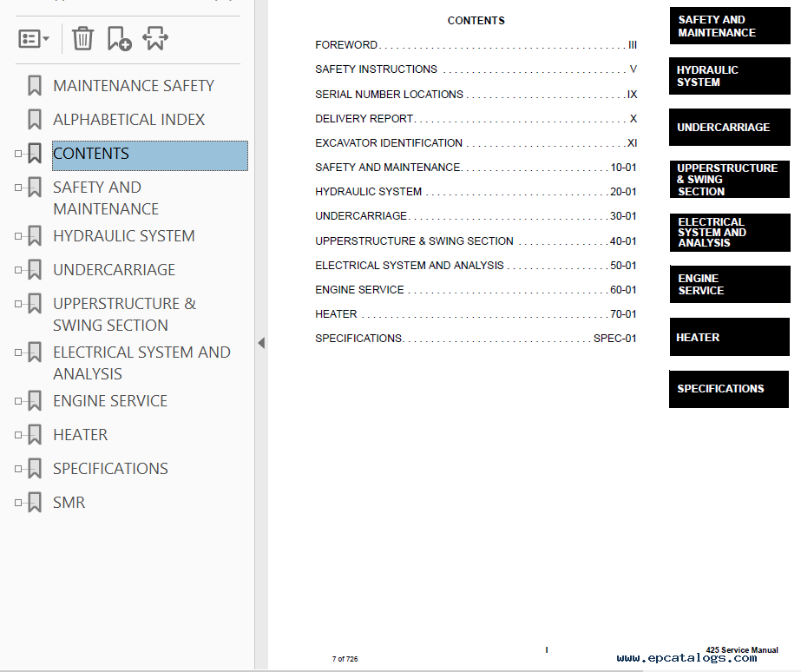Image resolution: width=801 pixels, height=672 pixels.
Task: Expand the ENGINE SERVICE bookmark node
Action: (17, 401)
